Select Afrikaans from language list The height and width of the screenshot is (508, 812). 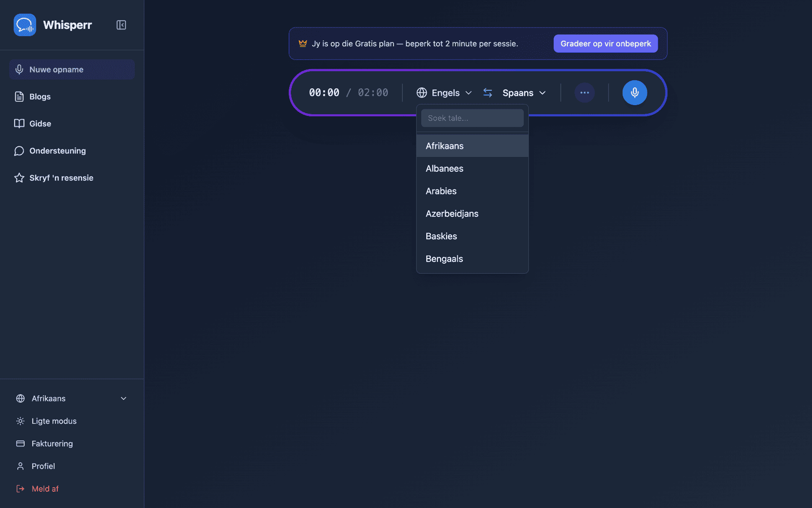(472, 146)
